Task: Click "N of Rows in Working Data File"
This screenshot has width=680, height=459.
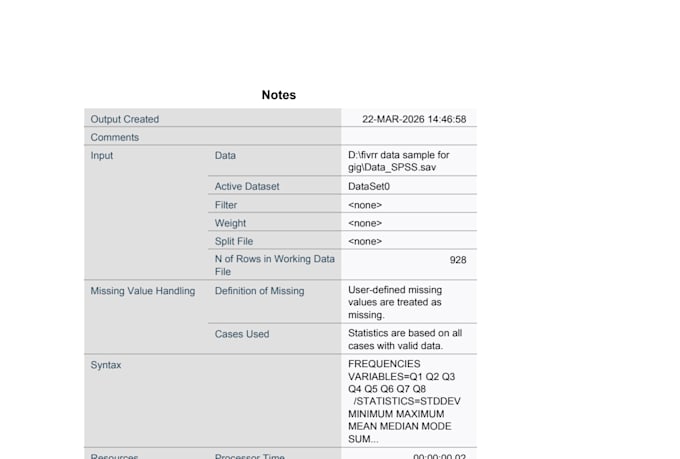Action: [275, 265]
